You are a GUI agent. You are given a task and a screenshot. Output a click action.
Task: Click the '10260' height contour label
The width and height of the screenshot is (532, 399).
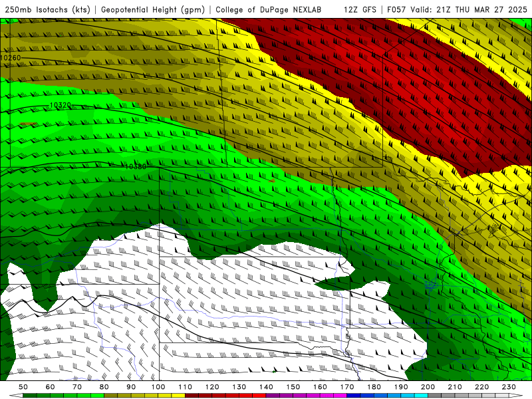(x=11, y=58)
